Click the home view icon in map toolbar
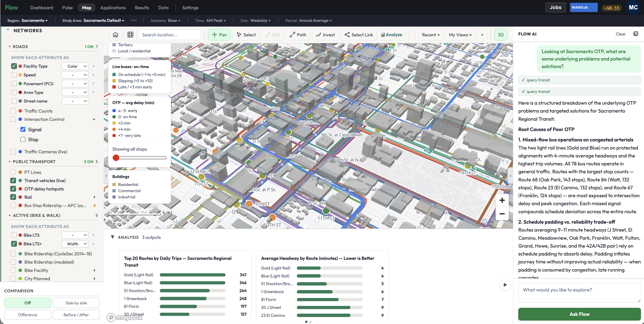644x324 pixels. click(x=115, y=35)
